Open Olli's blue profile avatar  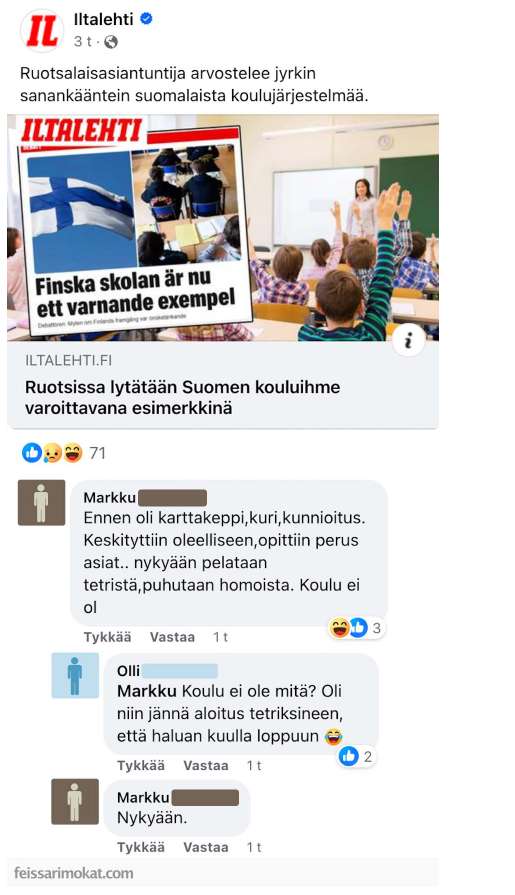pyautogui.click(x=75, y=676)
